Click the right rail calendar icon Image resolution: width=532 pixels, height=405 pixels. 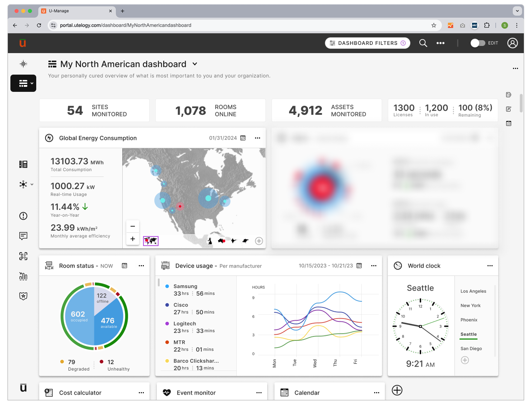(x=509, y=123)
